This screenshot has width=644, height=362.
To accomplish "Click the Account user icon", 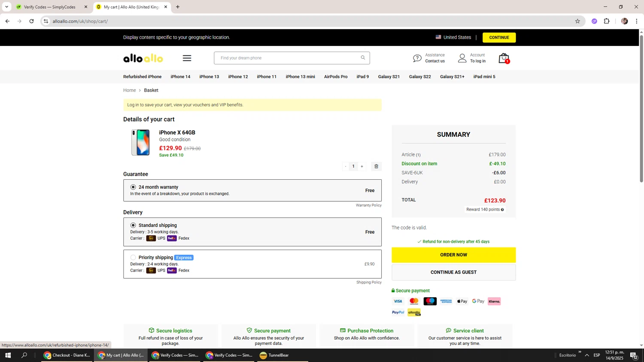I will point(462,58).
